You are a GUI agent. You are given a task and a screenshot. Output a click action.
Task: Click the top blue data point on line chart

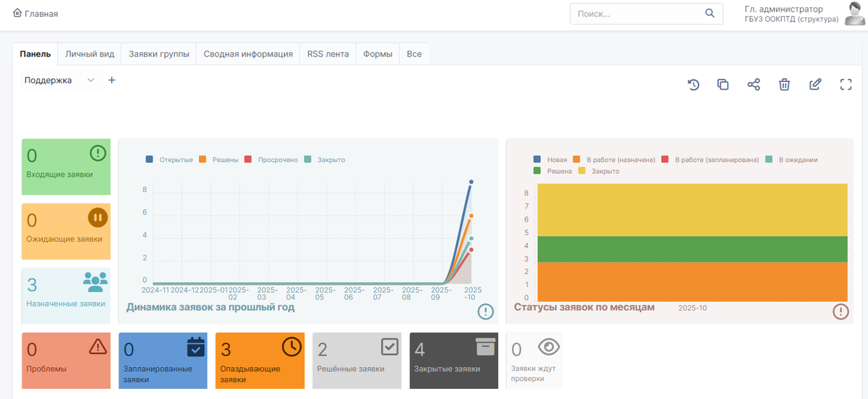(x=471, y=182)
